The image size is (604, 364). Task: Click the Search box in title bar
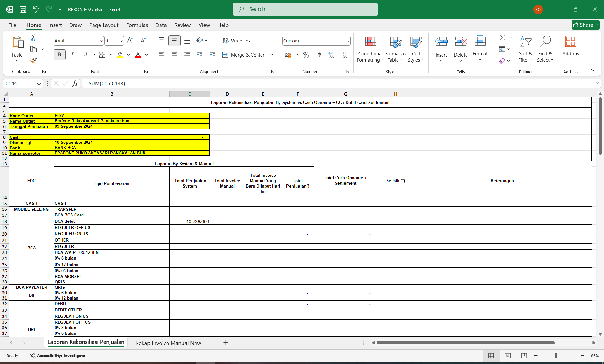[x=305, y=9]
